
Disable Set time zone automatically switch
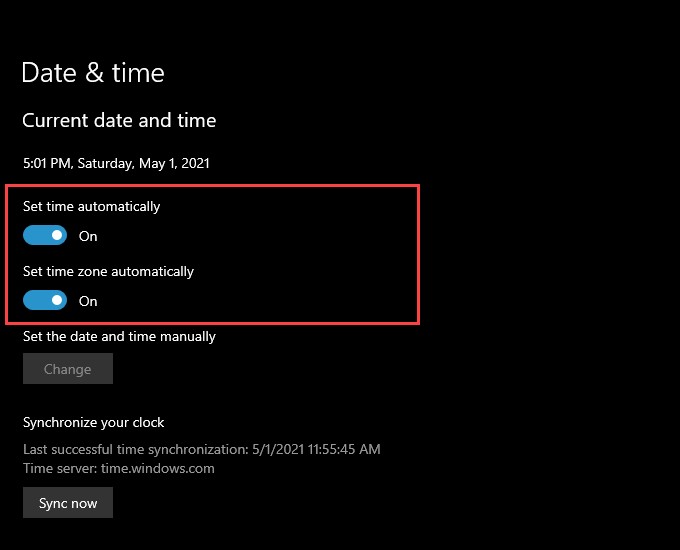coord(45,300)
